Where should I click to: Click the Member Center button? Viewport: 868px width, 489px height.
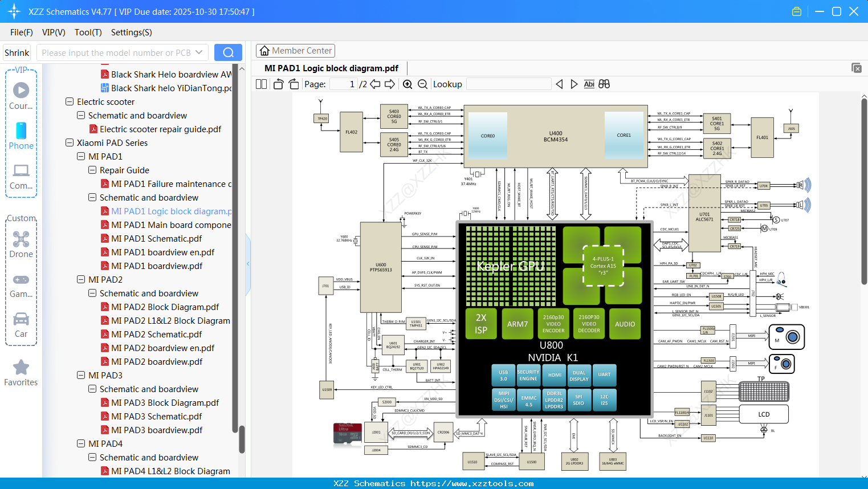pos(295,50)
